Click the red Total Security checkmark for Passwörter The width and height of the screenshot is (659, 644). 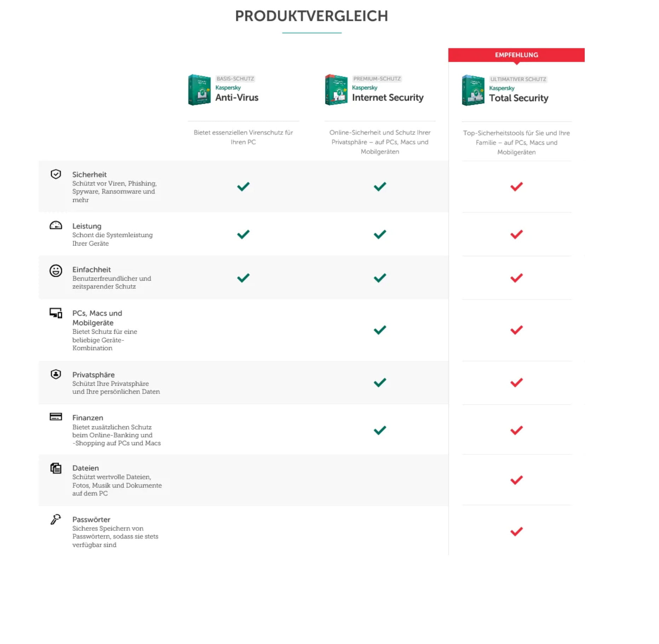516,531
